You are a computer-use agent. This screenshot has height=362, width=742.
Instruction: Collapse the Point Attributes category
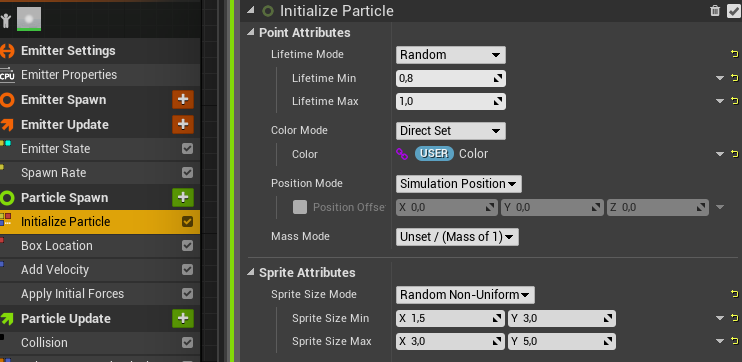[251, 33]
